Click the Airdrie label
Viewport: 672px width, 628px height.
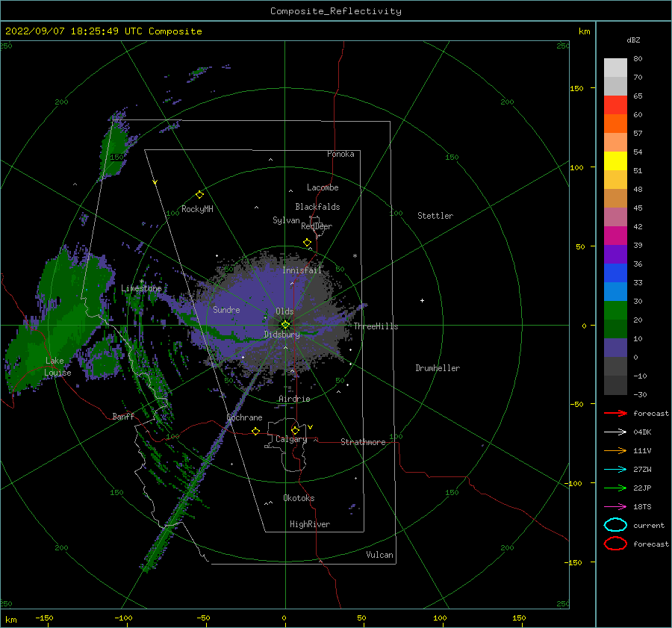pyautogui.click(x=294, y=399)
